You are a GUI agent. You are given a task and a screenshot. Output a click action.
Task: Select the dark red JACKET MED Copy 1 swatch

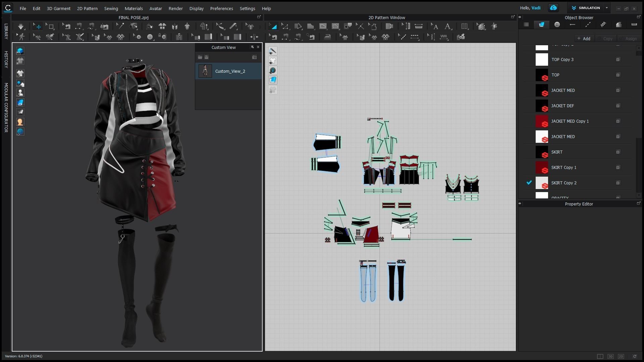click(x=542, y=121)
